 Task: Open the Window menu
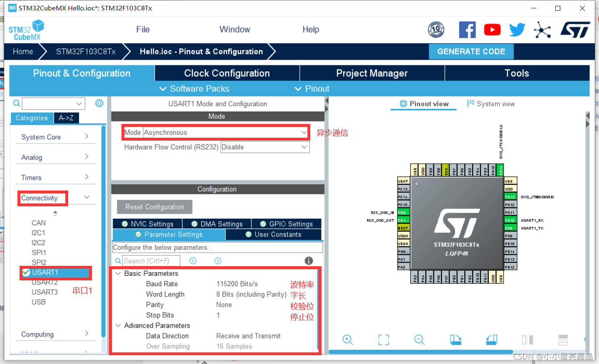[235, 30]
